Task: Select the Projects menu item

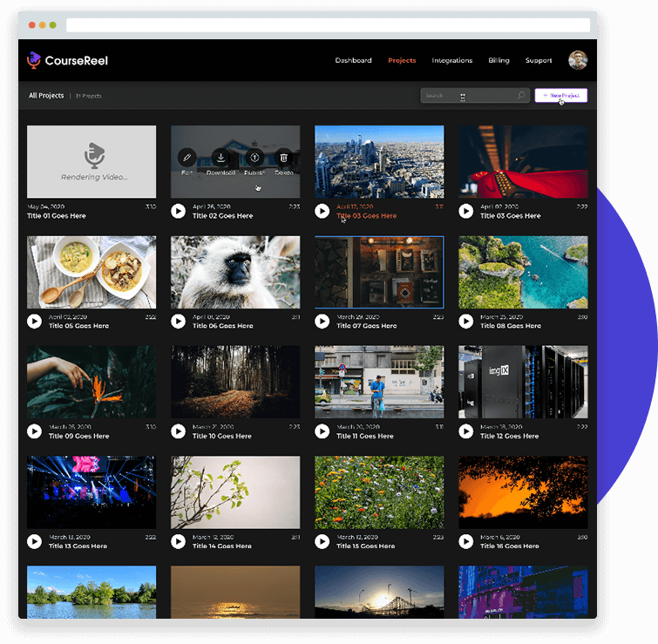Action: coord(402,60)
